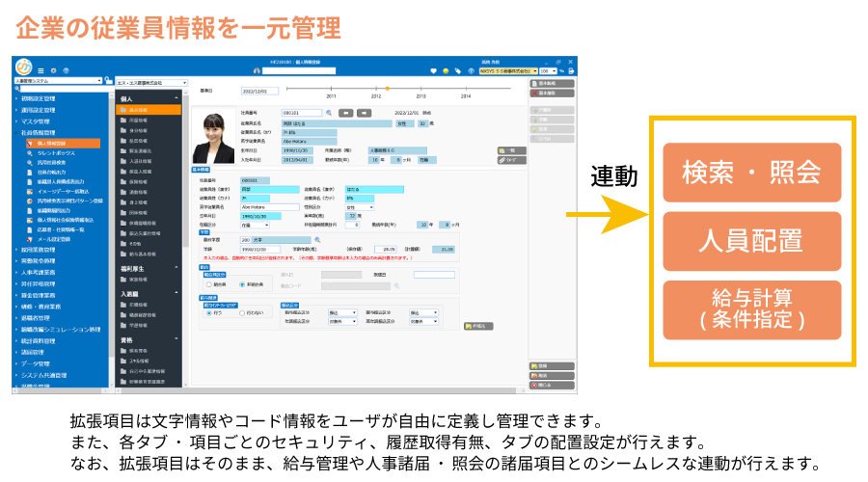The height and width of the screenshot is (482, 868).
Task: Open the 在籍区分 dropdown
Action: pyautogui.click(x=255, y=224)
